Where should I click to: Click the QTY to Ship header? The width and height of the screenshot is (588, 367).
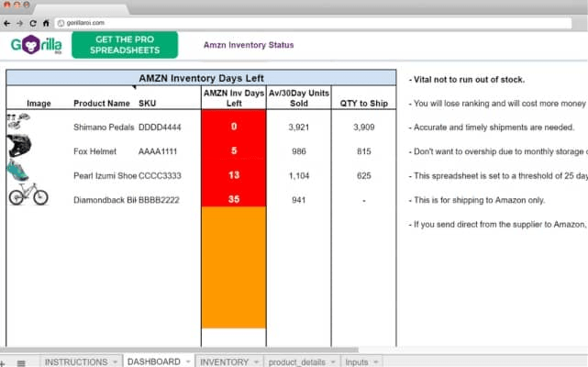(364, 103)
